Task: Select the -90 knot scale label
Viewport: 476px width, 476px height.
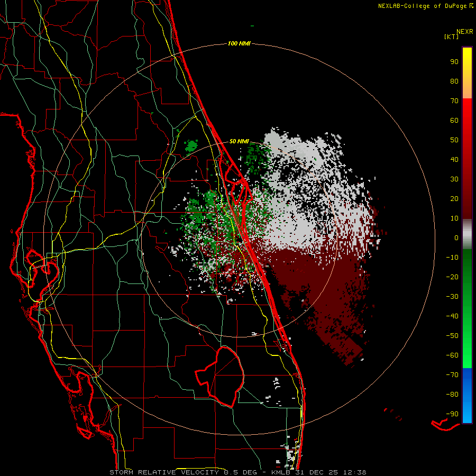Action: (x=452, y=414)
